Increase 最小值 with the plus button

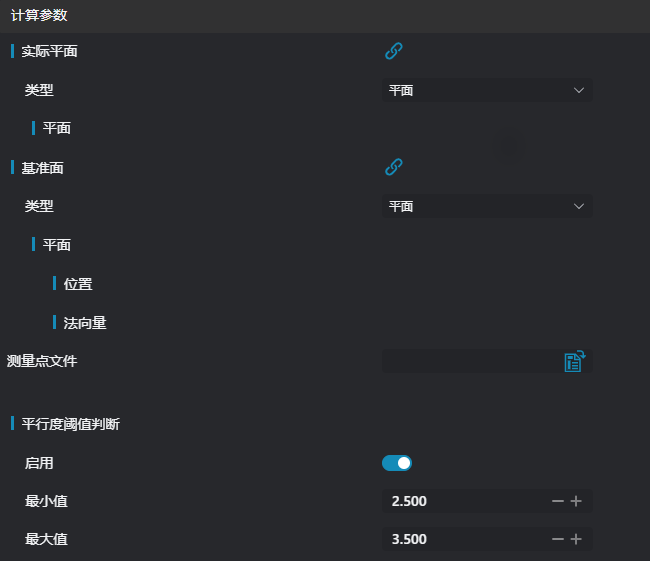tap(576, 501)
